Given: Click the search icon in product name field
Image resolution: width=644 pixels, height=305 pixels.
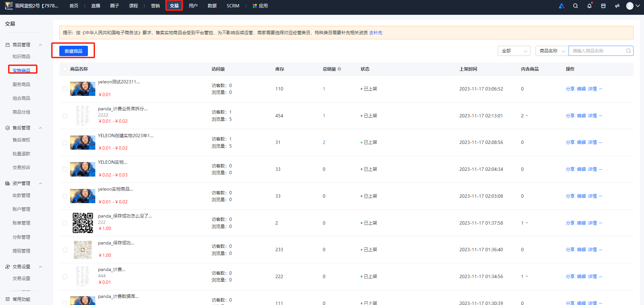Looking at the screenshot, I should click(x=628, y=51).
